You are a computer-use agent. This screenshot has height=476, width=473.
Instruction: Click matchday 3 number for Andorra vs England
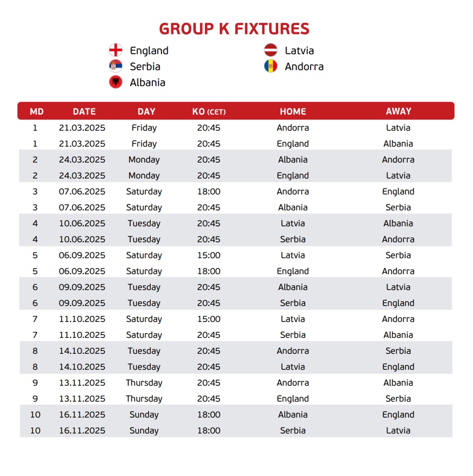point(35,191)
